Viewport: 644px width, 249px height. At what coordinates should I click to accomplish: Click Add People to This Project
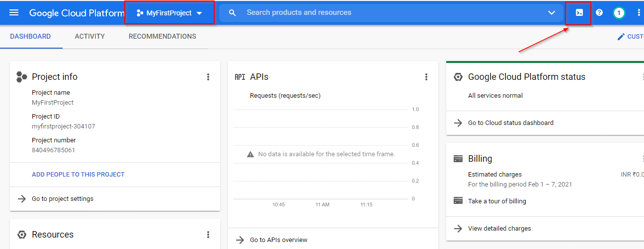[x=78, y=175]
